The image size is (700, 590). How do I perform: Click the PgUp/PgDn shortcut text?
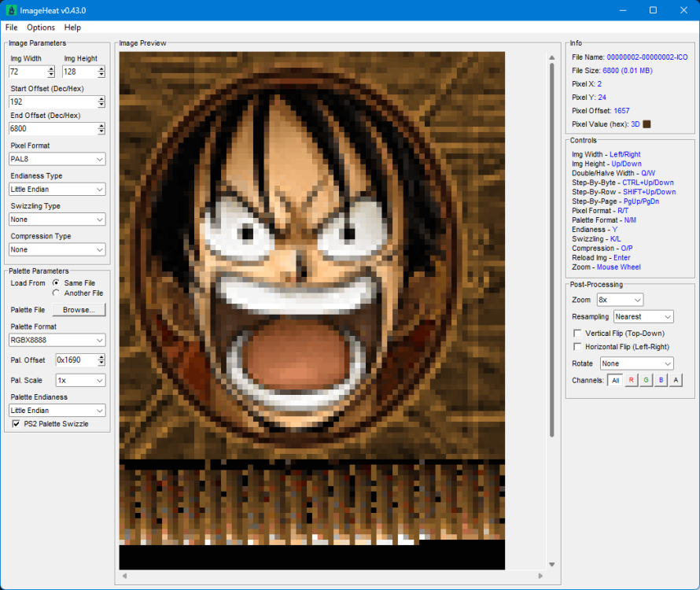(641, 201)
